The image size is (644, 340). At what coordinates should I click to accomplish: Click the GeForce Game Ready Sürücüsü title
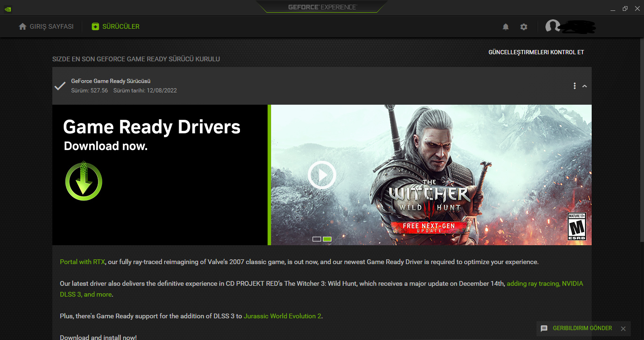(111, 81)
